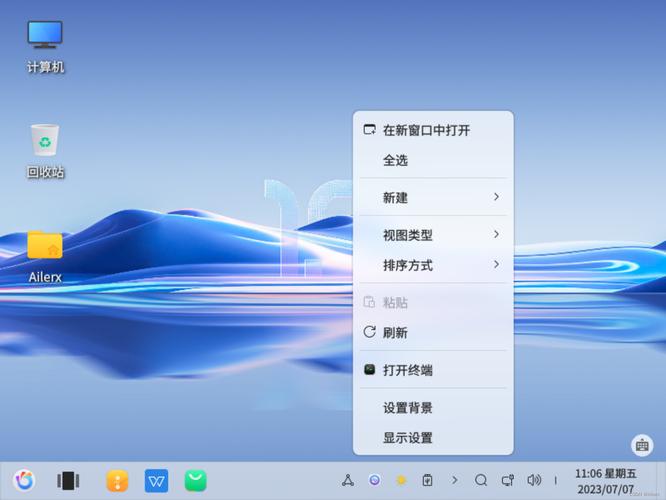Choose 刷新 to refresh the desktop

(x=433, y=332)
